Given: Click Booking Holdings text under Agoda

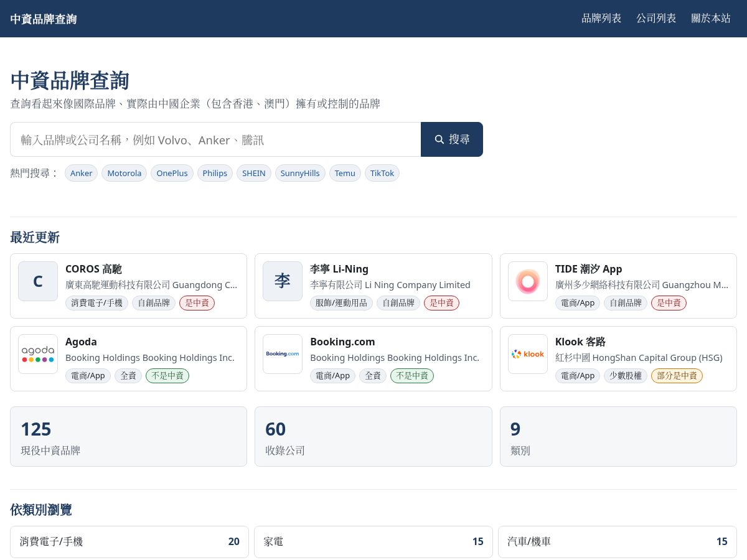Looking at the screenshot, I should (150, 358).
